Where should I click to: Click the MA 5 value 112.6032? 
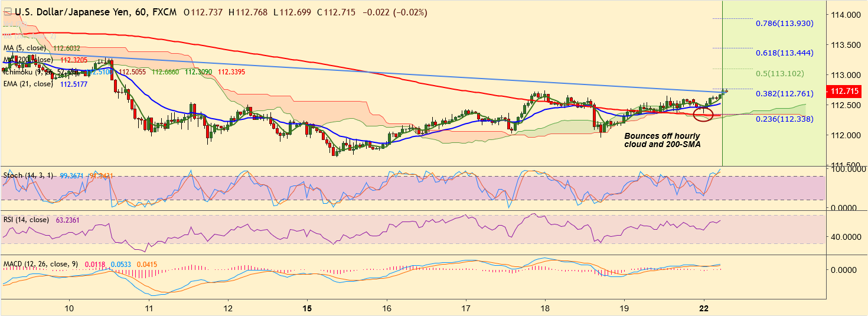[x=67, y=48]
